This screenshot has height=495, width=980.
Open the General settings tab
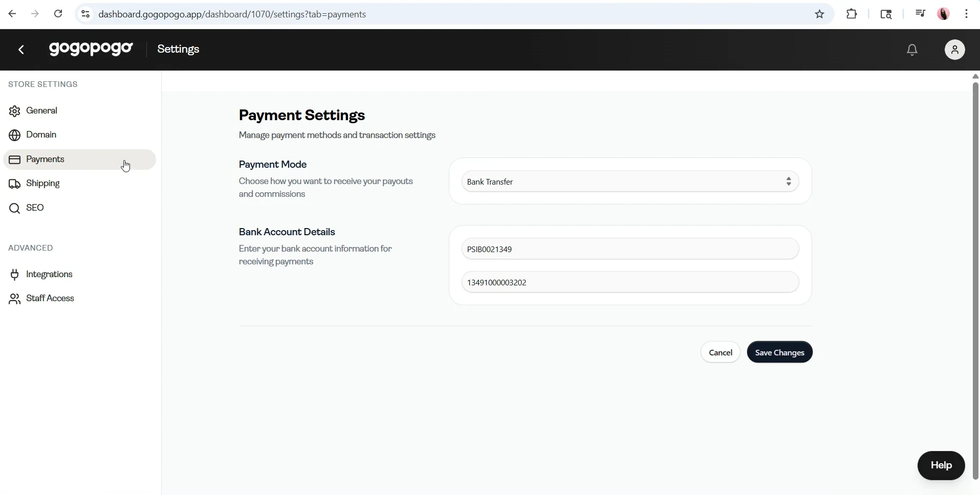[79, 111]
